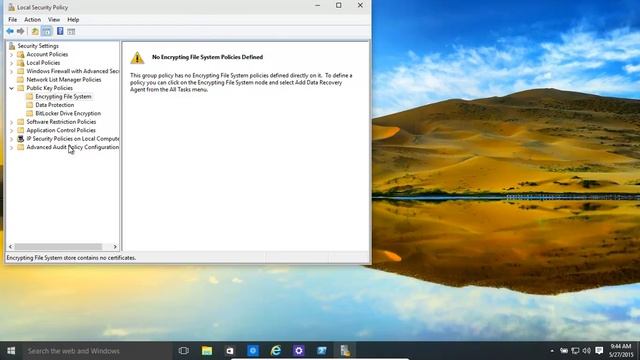Click the tree pane horizontal scrollbar thumb
Viewport: 640px width, 360px height.
point(58,247)
